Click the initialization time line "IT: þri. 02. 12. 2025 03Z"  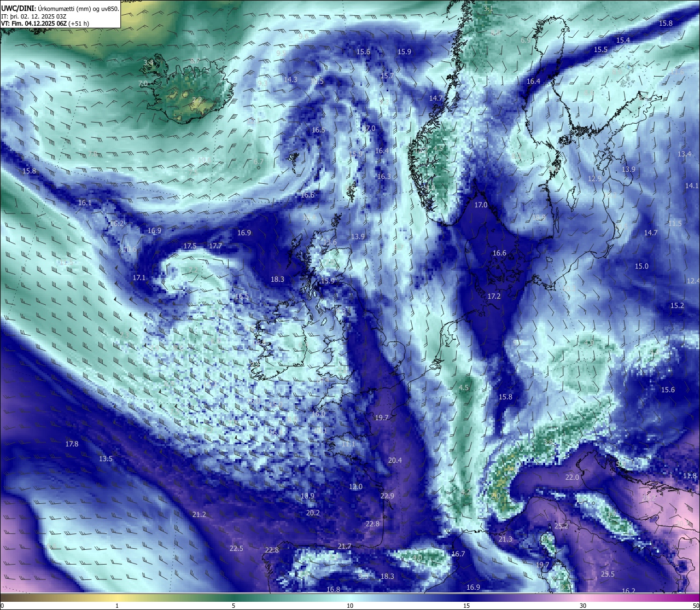pyautogui.click(x=34, y=16)
